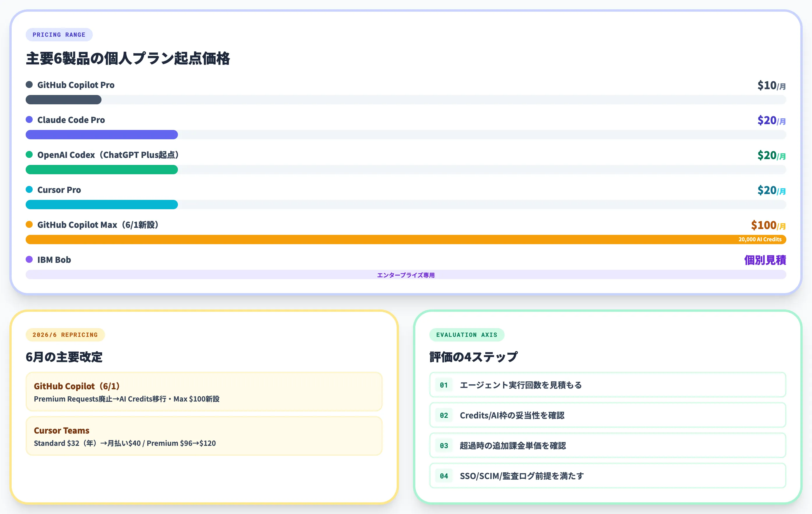Click the EVALUATION AXIS badge
This screenshot has width=812, height=514.
click(467, 335)
